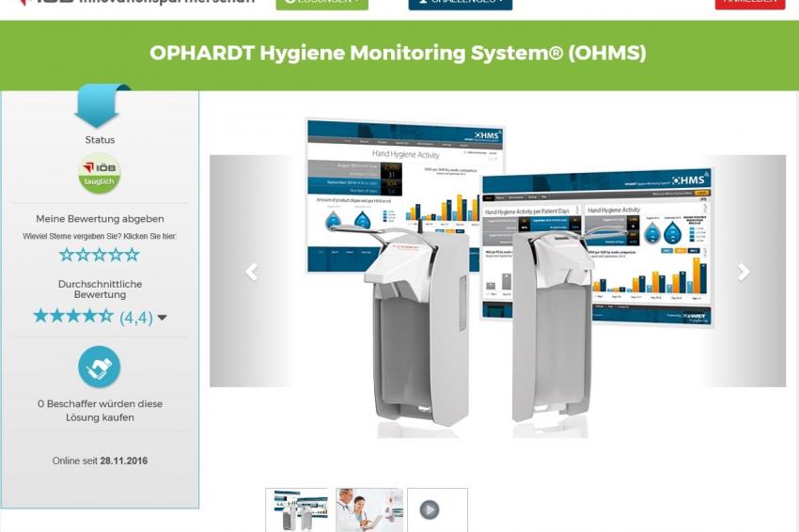This screenshot has width=799, height=532.
Task: Click the red Anmelden button
Action: [x=749, y=4]
